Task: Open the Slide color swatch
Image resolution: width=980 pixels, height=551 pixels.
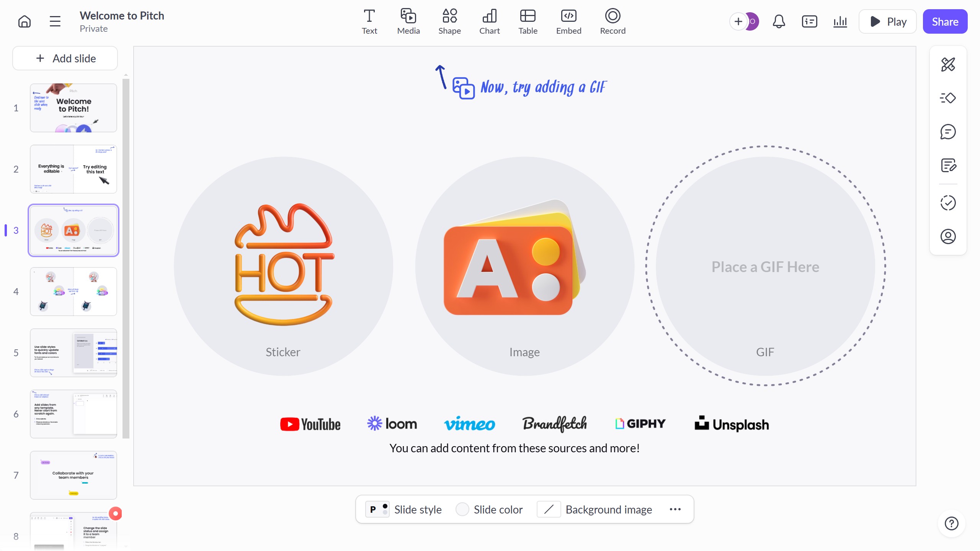Action: [x=489, y=509]
